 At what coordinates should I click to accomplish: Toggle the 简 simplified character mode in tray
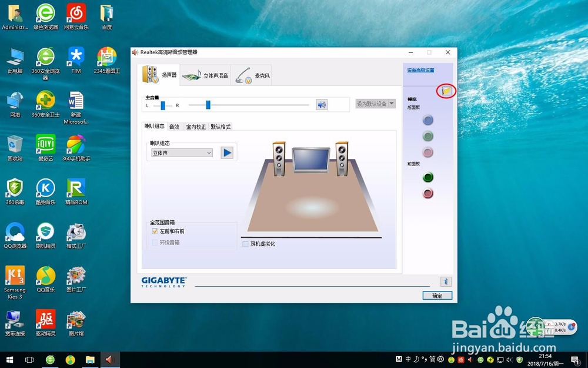click(432, 359)
